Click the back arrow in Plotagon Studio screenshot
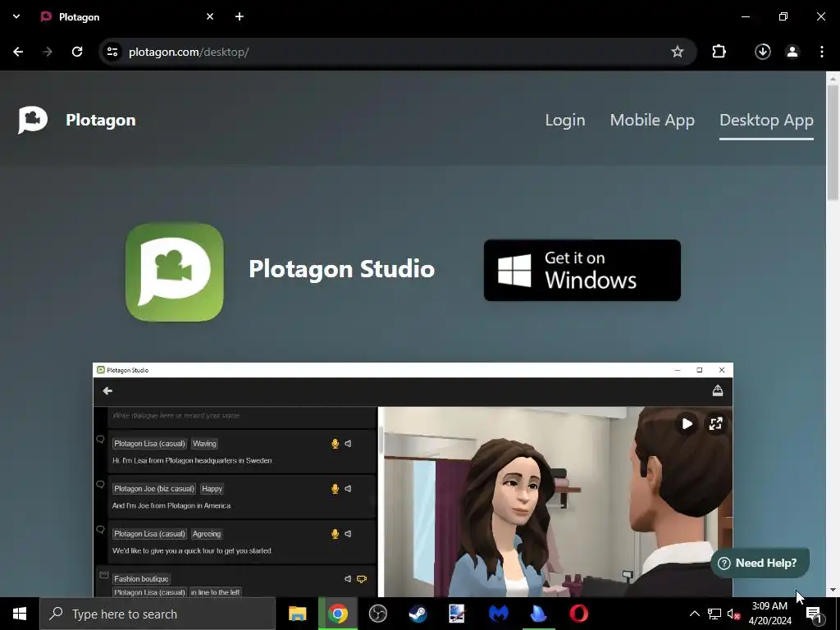Screen dimensions: 840x630 (107, 391)
